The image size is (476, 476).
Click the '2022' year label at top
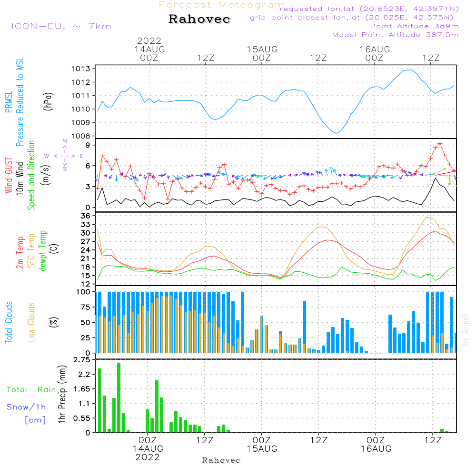coord(149,40)
